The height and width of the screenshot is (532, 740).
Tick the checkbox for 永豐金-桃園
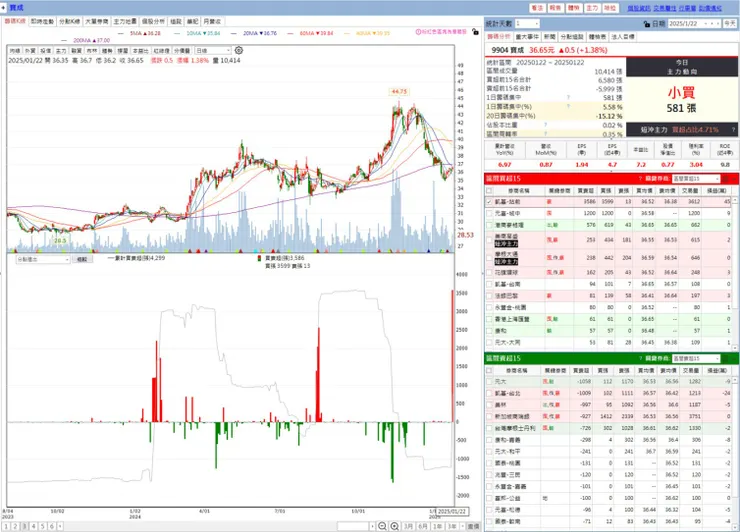489,307
